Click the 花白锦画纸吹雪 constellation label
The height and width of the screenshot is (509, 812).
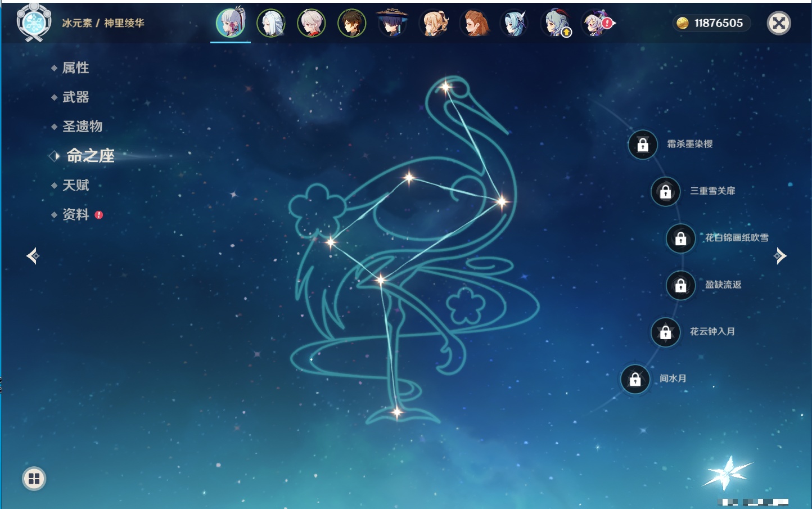click(737, 238)
